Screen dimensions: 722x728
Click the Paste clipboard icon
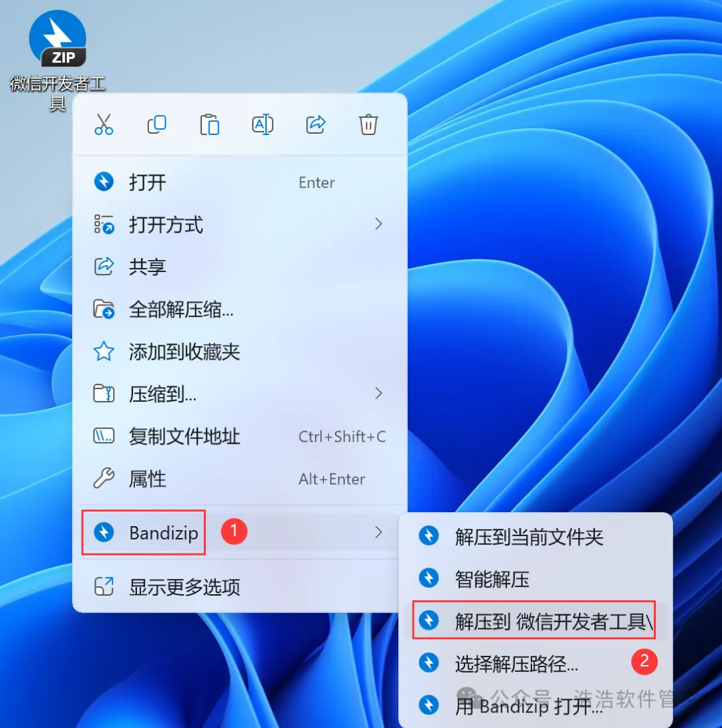209,124
